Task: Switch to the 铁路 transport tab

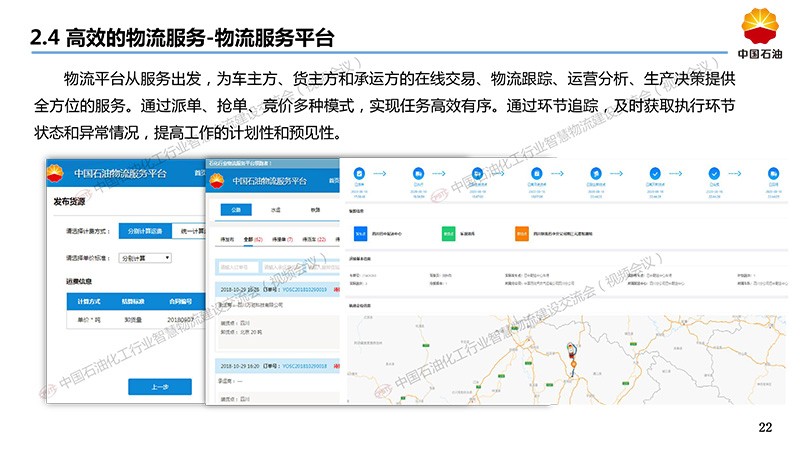Action: point(315,210)
